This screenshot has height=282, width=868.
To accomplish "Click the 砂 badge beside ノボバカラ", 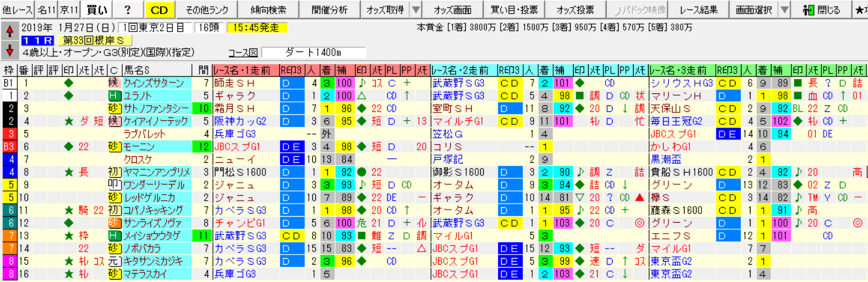I will click(114, 248).
